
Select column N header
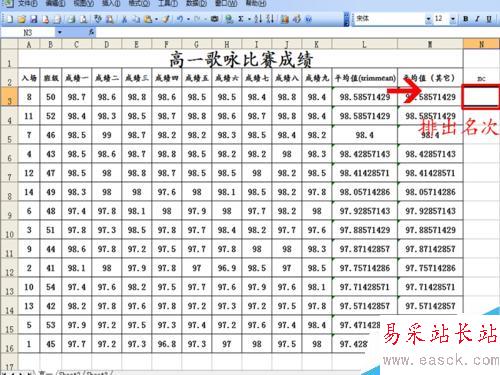481,44
